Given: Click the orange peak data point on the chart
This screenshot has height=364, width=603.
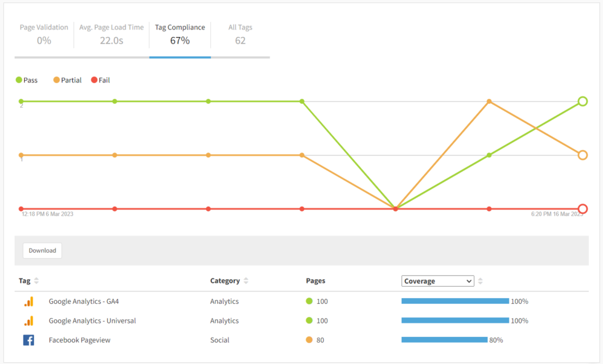Looking at the screenshot, I should (x=490, y=100).
